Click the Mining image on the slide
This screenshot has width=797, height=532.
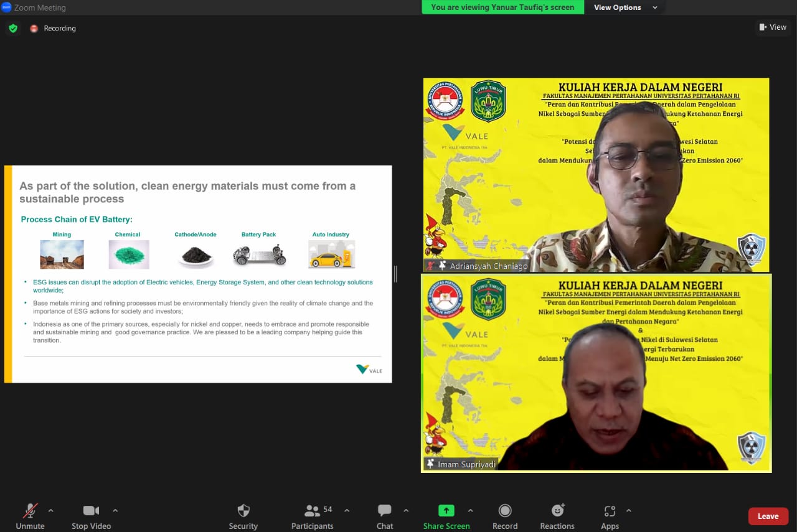(x=62, y=254)
